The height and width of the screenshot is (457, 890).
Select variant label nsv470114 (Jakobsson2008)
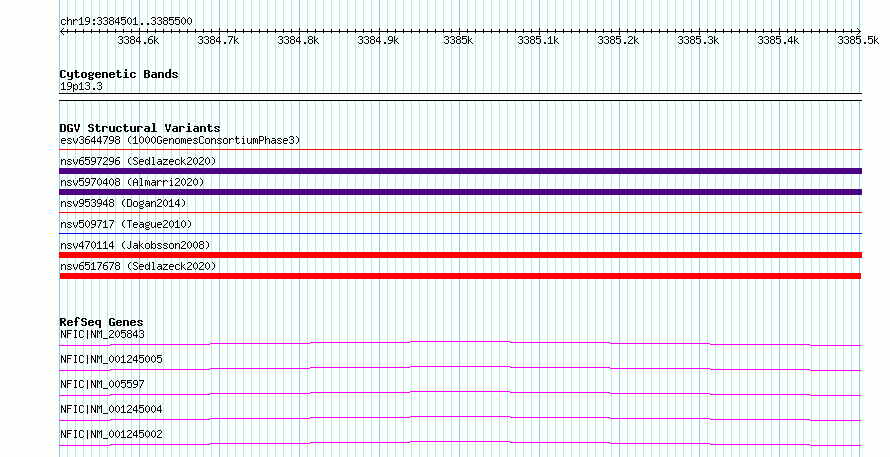pyautogui.click(x=135, y=245)
